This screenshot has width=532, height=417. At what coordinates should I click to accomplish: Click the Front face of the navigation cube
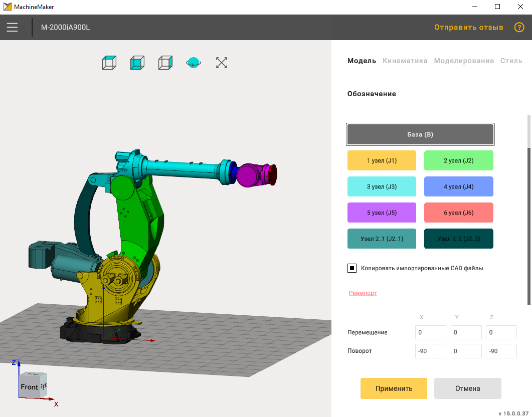click(x=29, y=387)
